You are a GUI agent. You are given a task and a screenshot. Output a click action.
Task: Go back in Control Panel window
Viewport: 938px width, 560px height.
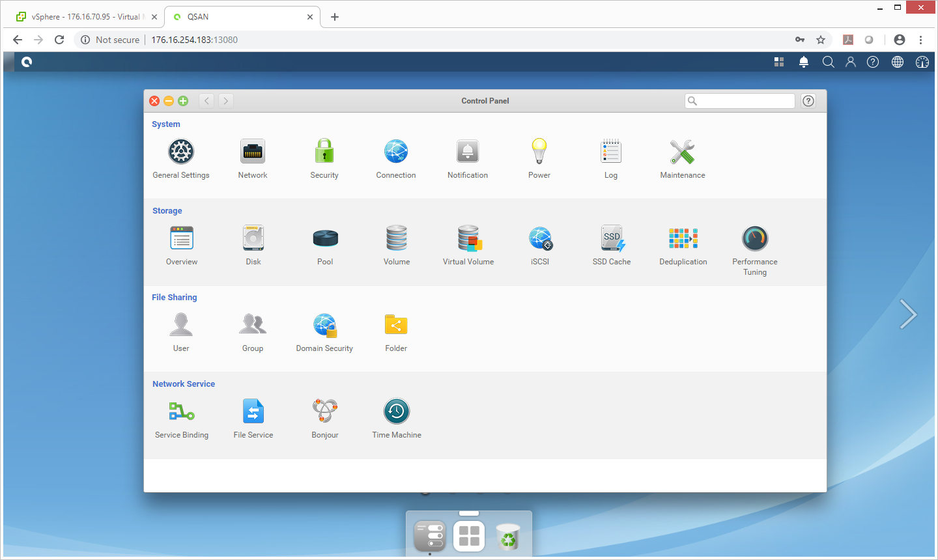point(206,101)
